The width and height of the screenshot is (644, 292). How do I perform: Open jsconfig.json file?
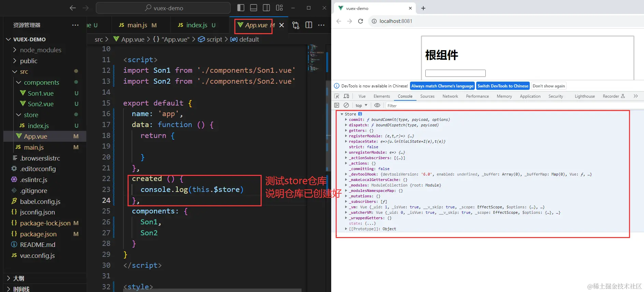[x=37, y=212]
